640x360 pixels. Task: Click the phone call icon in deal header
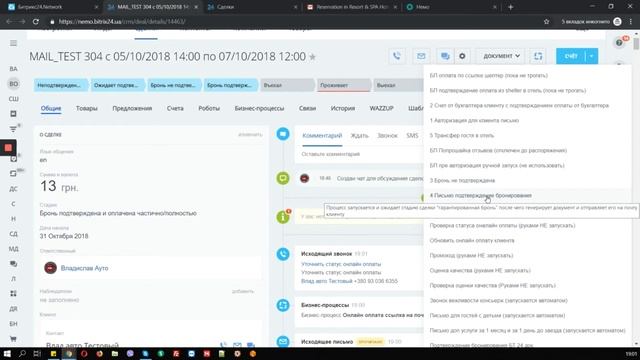point(397,56)
